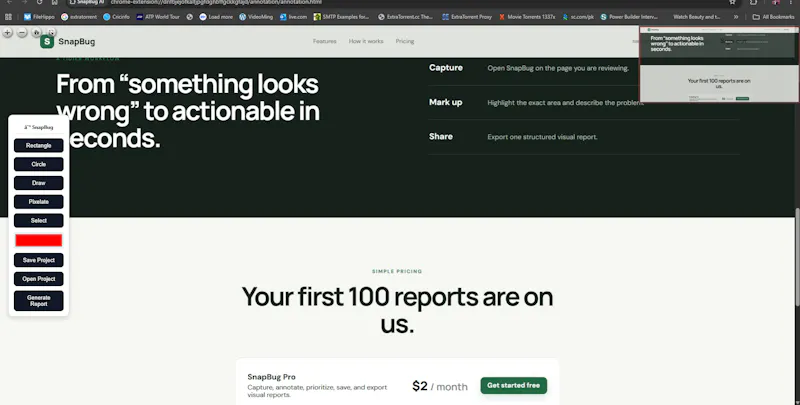
Task: Click the SIMPLE PRICING label
Action: pos(397,271)
